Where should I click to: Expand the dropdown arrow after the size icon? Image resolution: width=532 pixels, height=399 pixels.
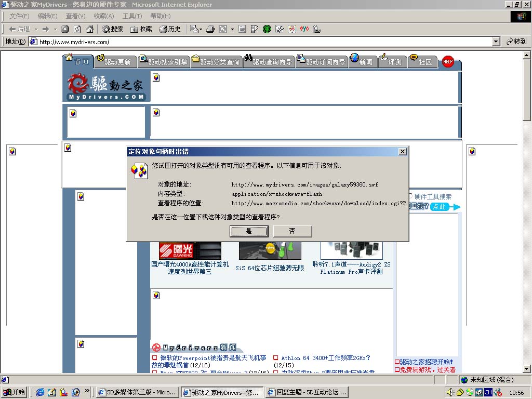[232, 29]
